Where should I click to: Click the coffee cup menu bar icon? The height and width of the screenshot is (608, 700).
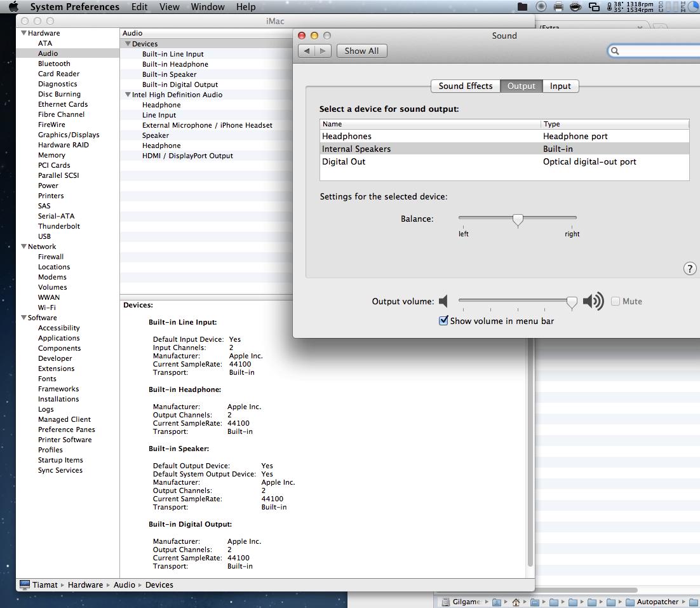pyautogui.click(x=575, y=7)
